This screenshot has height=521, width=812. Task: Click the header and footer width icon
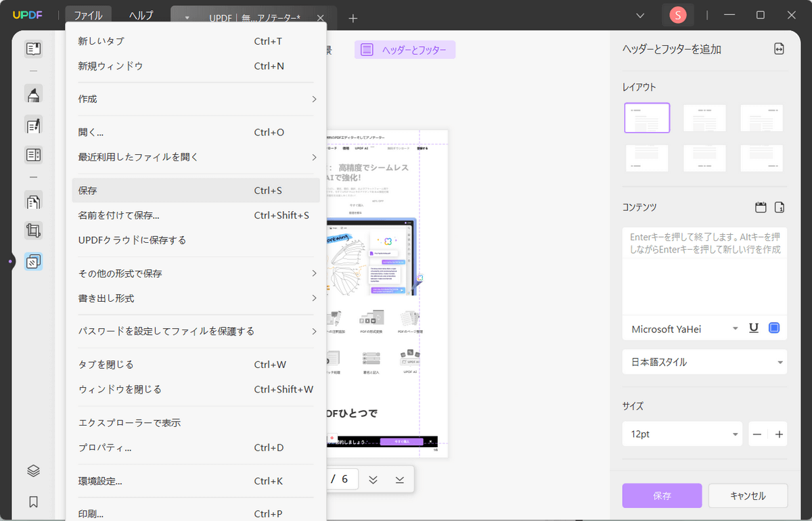(779, 49)
